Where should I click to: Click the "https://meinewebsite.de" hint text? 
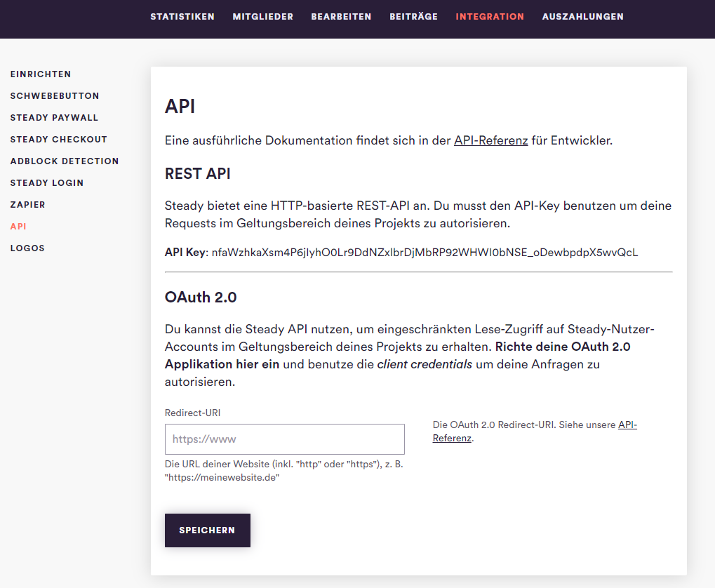(222, 478)
